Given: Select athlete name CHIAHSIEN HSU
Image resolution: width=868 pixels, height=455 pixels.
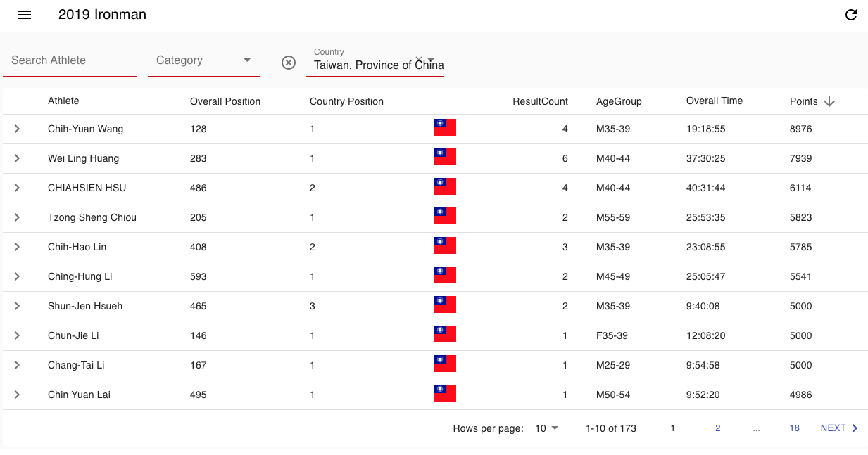Looking at the screenshot, I should point(87,188).
